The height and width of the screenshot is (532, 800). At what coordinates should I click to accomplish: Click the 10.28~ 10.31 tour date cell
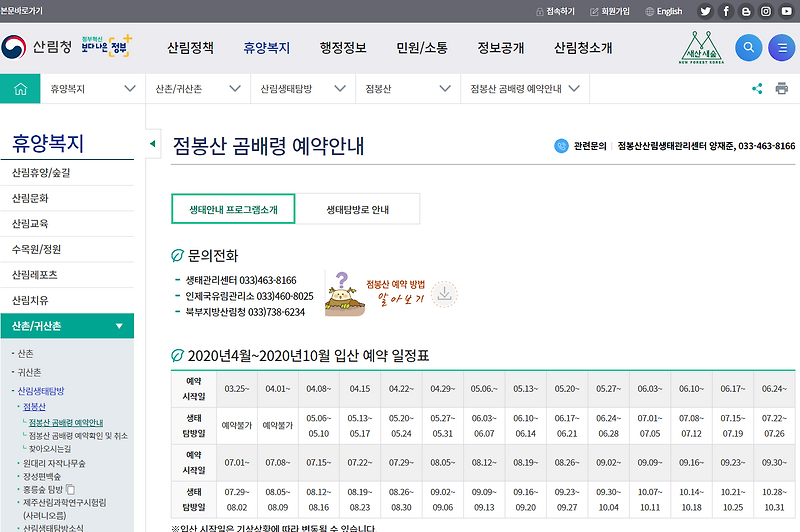coord(774,500)
